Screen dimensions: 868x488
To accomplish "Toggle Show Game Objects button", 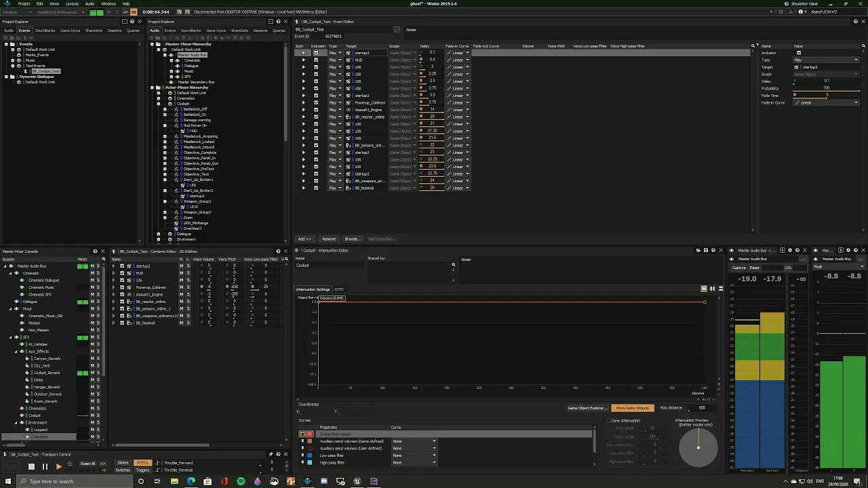I will [x=632, y=408].
